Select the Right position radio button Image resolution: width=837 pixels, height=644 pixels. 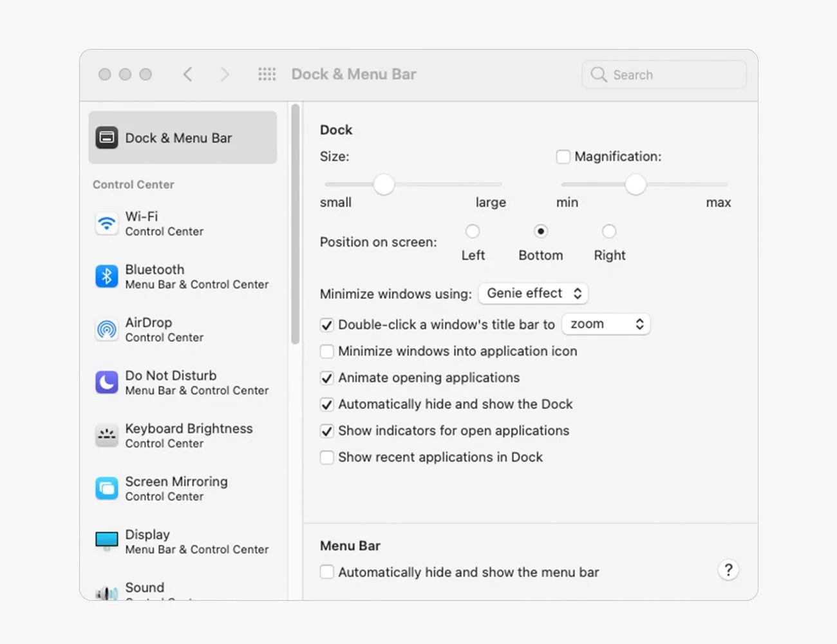(609, 231)
